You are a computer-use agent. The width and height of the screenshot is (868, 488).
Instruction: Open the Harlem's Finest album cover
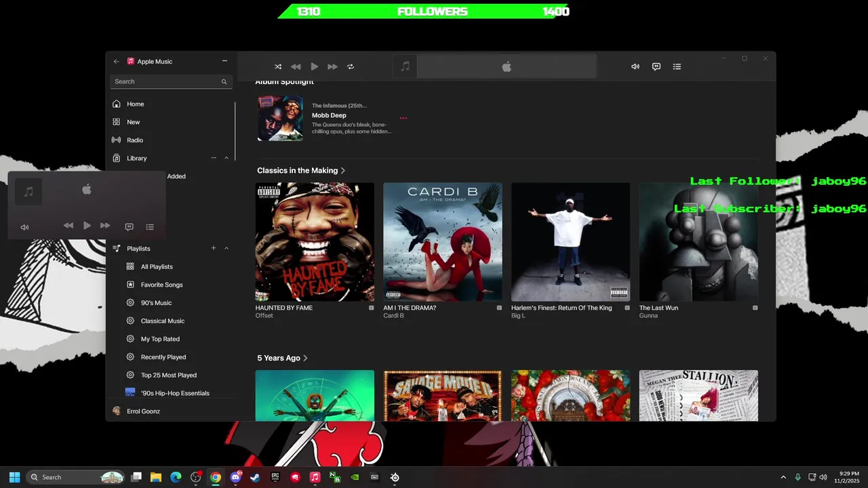click(570, 242)
